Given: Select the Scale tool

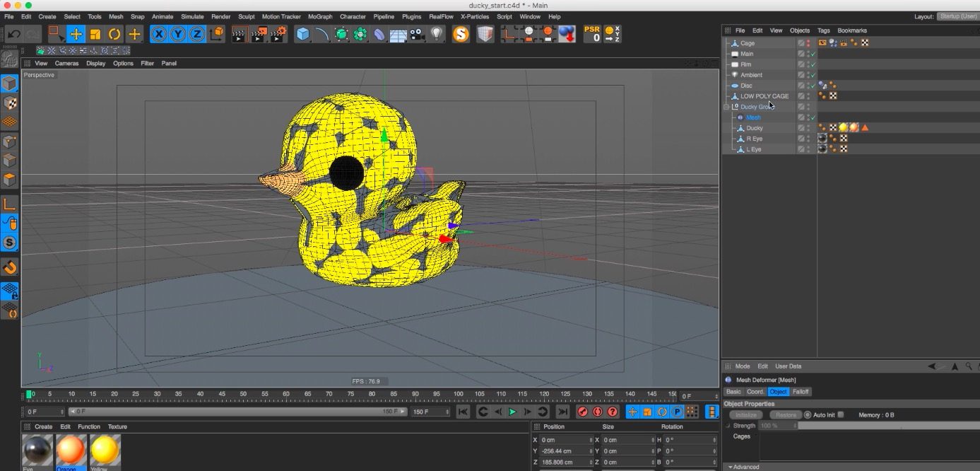Looking at the screenshot, I should click(x=95, y=33).
